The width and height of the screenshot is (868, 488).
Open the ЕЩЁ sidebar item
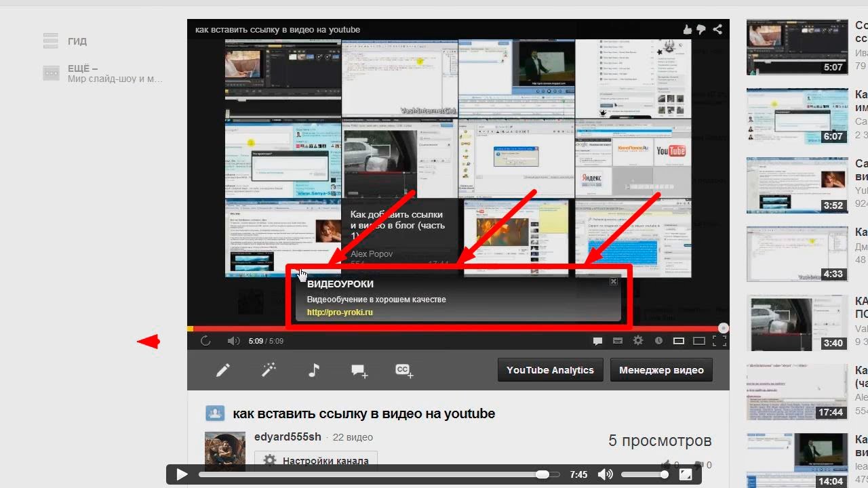tap(102, 73)
